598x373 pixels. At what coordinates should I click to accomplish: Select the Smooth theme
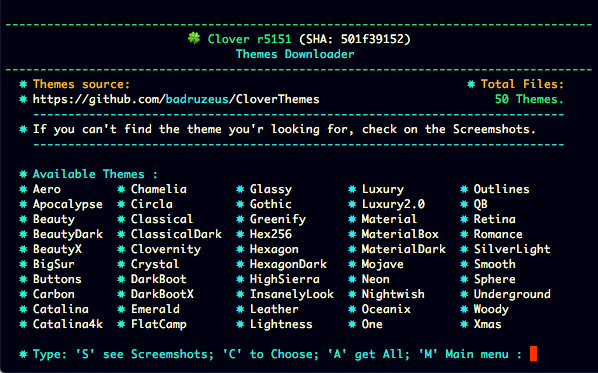495,264
